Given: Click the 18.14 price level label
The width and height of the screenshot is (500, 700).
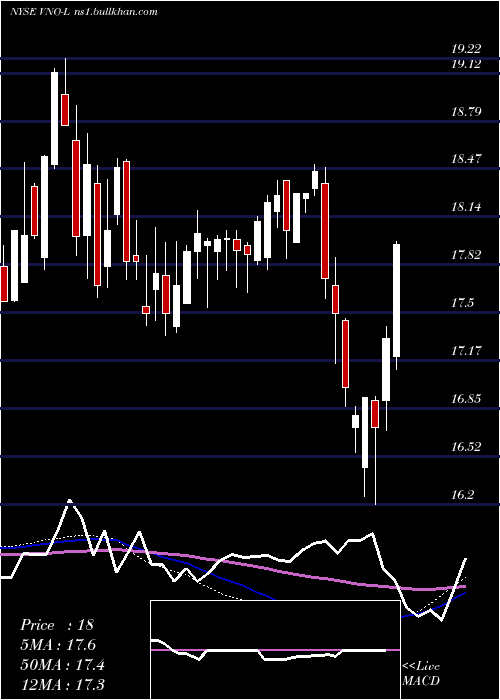Looking at the screenshot, I should pos(466,207).
